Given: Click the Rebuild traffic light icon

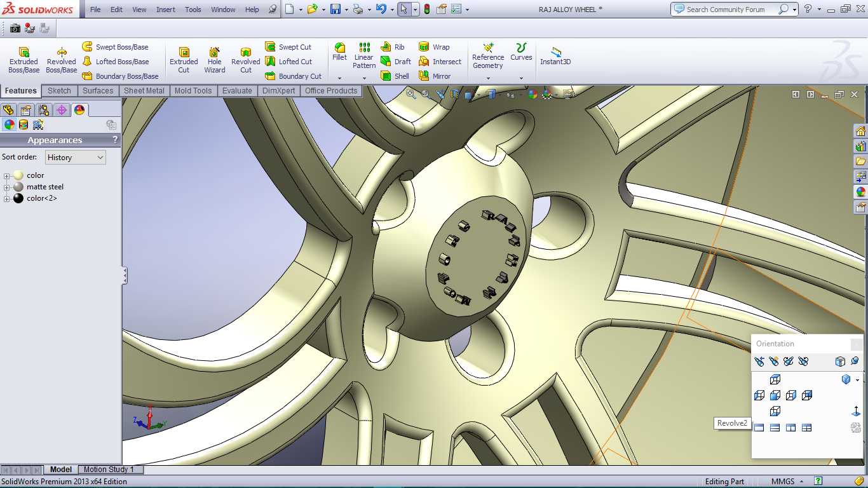Looking at the screenshot, I should pos(426,9).
